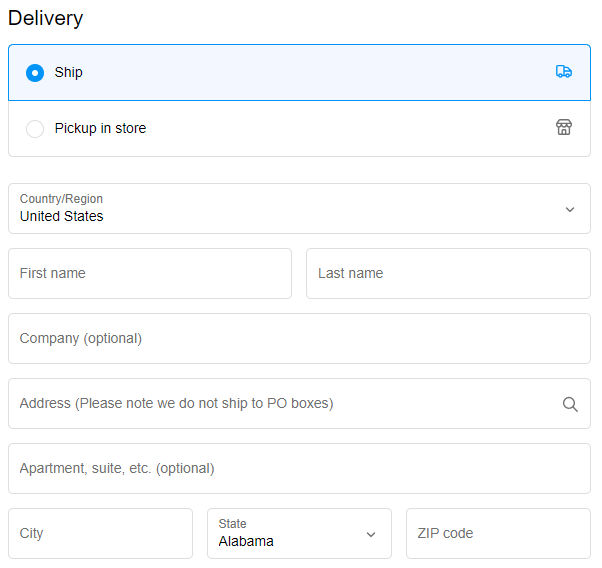The height and width of the screenshot is (568, 602).
Task: Select the Pickup in store radio button
Action: coord(35,129)
